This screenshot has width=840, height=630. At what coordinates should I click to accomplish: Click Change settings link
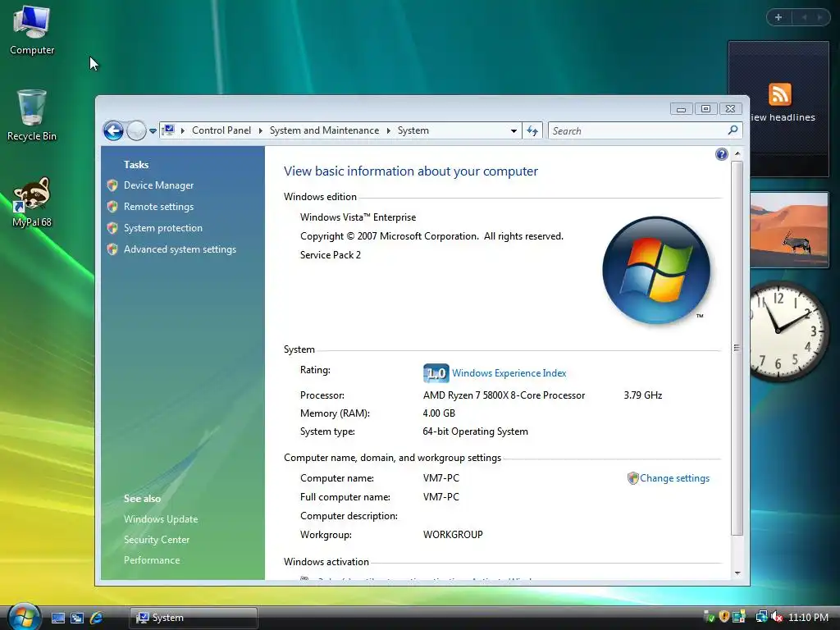click(674, 478)
